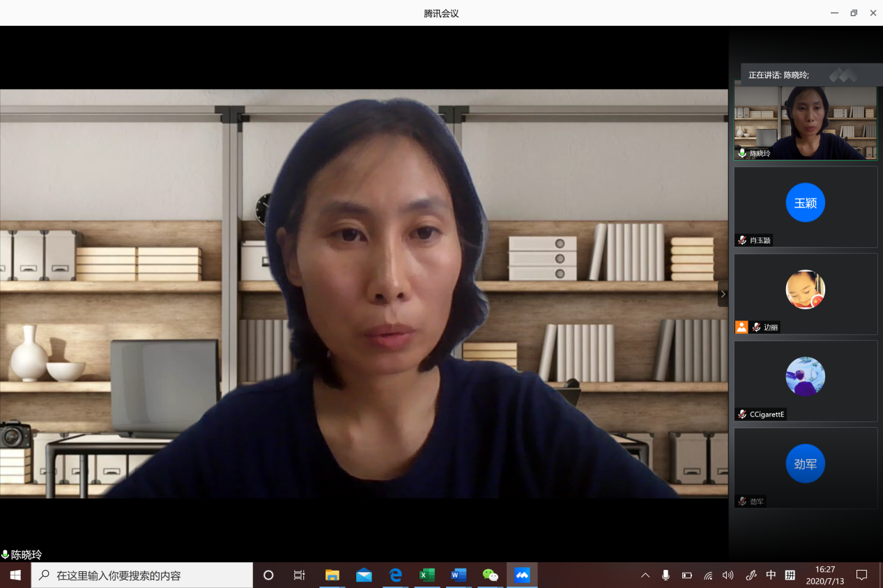The height and width of the screenshot is (588, 883).
Task: Open Microsoft Edge from the taskbar
Action: [396, 575]
